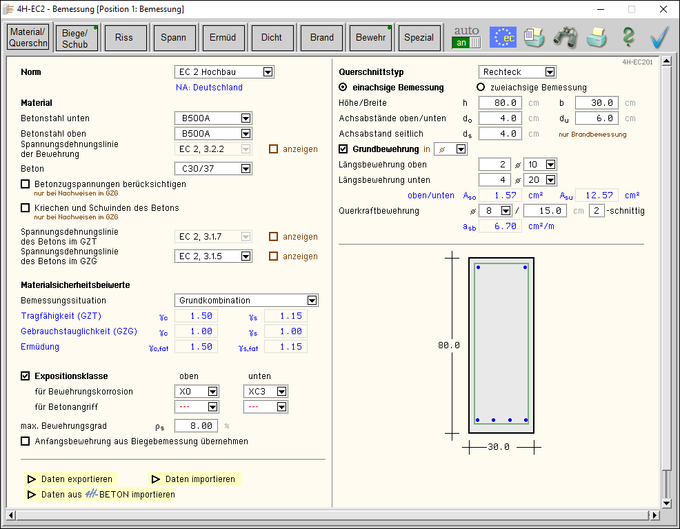The height and width of the screenshot is (529, 680).
Task: Click the plain printer icon
Action: click(x=597, y=37)
